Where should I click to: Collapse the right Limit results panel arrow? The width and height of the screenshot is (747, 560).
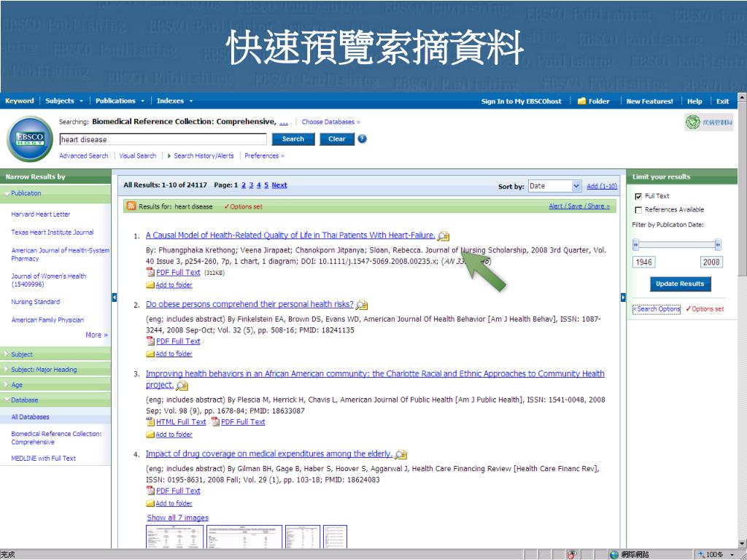[623, 297]
